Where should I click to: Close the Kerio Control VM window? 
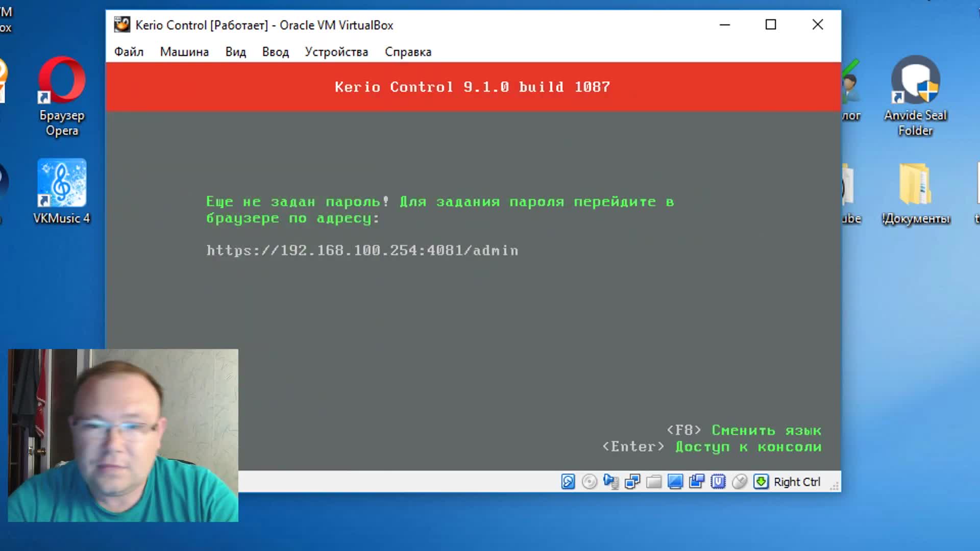pyautogui.click(x=818, y=24)
